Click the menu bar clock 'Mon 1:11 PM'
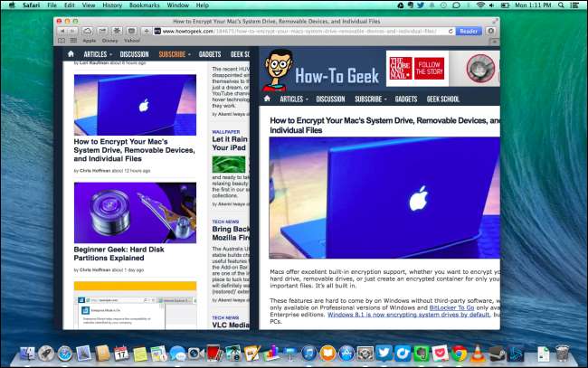This screenshot has width=588, height=368. pyautogui.click(x=533, y=5)
